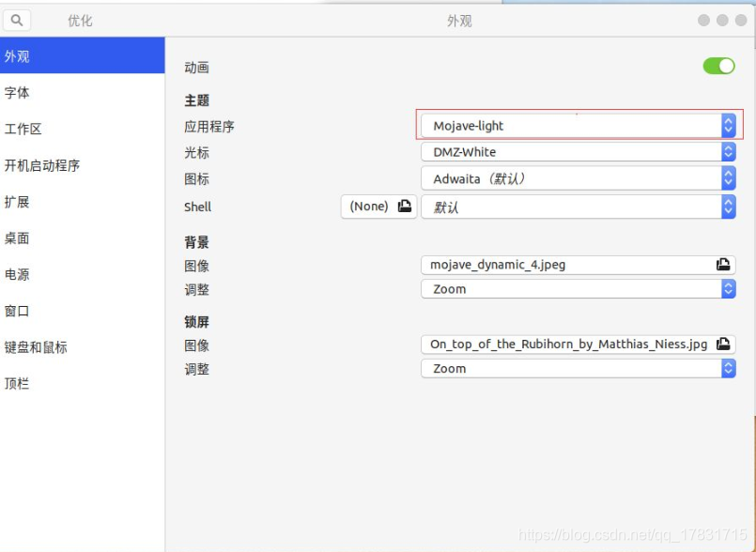Open the 图标 dropdown showing Adwaita
The image size is (756, 552).
coord(579,178)
